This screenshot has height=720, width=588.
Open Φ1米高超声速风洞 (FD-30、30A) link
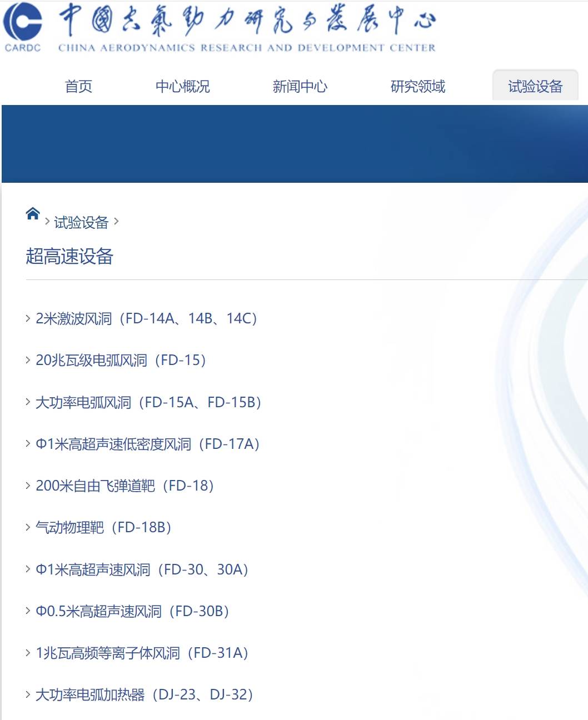(142, 570)
